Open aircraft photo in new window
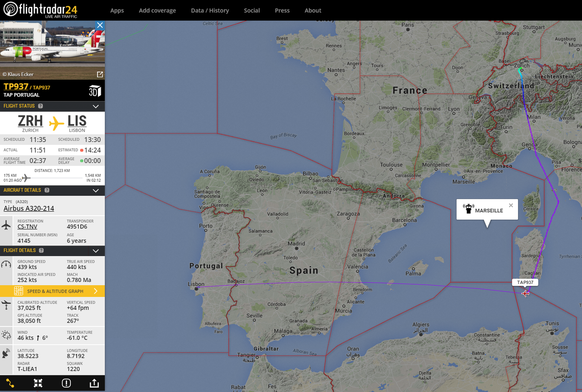582x392 pixels. (x=99, y=74)
